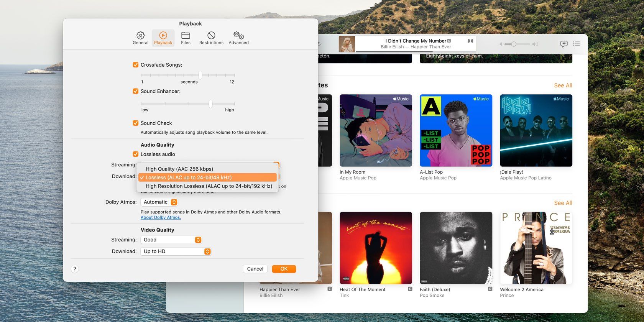Screen dimensions: 644x322
Task: Open the Files preferences tab
Action: click(x=186, y=38)
